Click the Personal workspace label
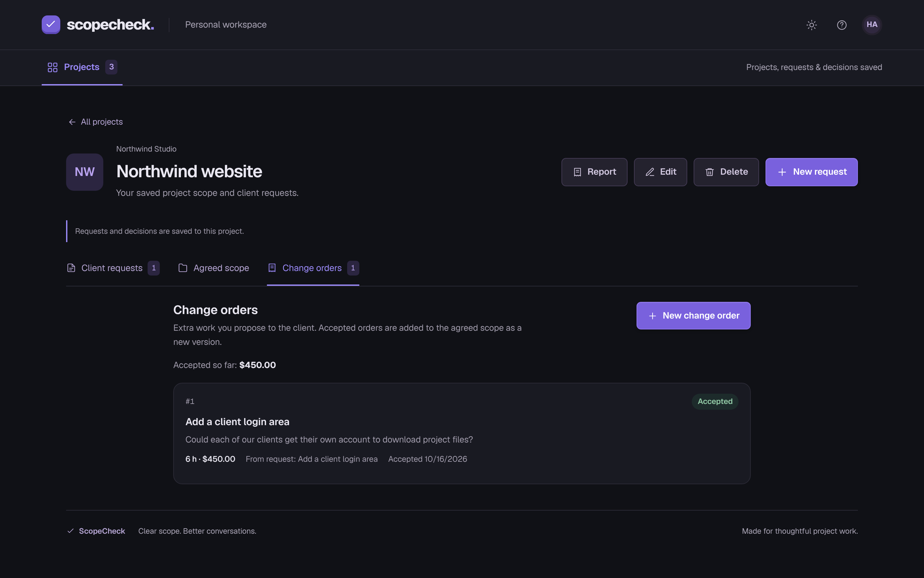924x578 pixels. tap(226, 25)
